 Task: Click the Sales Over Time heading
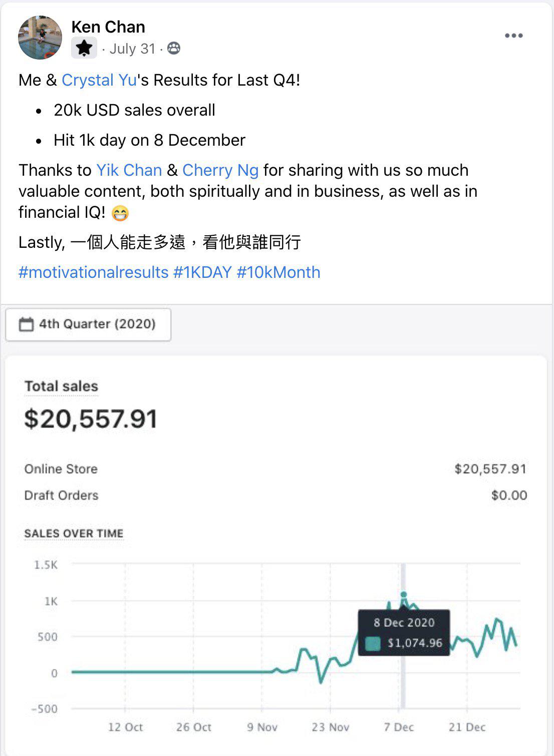pyautogui.click(x=74, y=534)
